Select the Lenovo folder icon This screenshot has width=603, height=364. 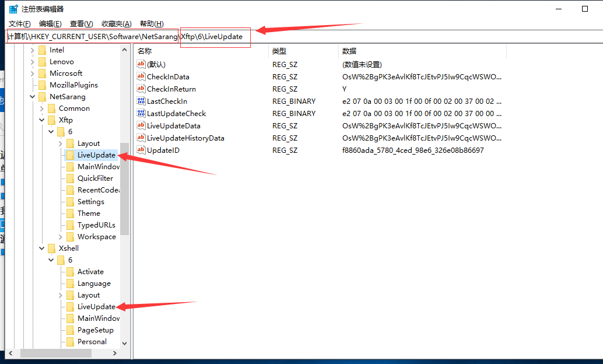pyautogui.click(x=43, y=62)
